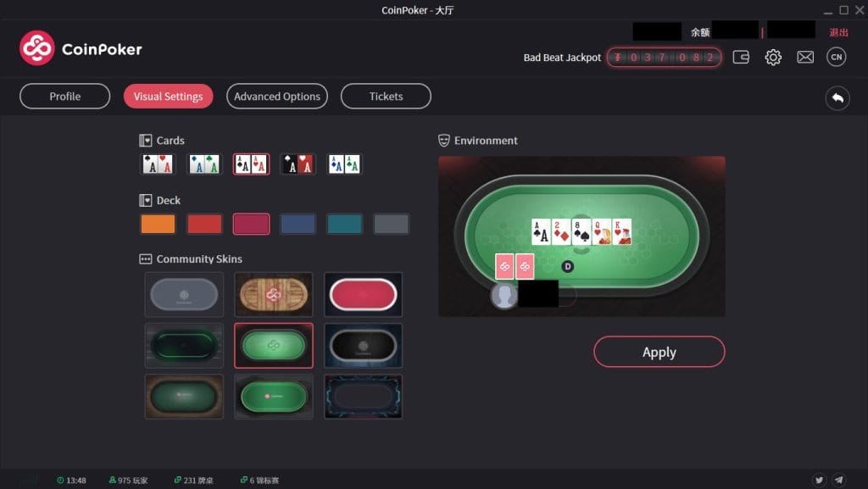Pick the orange deck color
Viewport: 868px width, 489px height.
pyautogui.click(x=158, y=224)
